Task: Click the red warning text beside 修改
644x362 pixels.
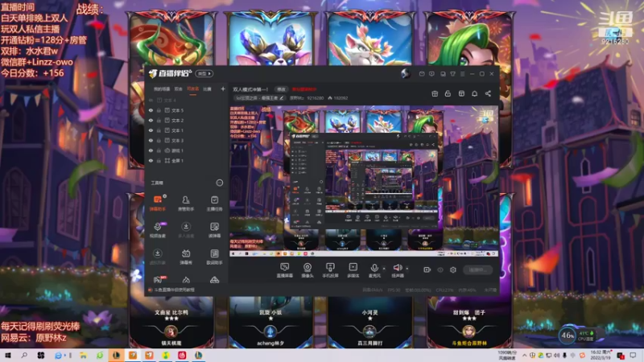Action: 304,89
